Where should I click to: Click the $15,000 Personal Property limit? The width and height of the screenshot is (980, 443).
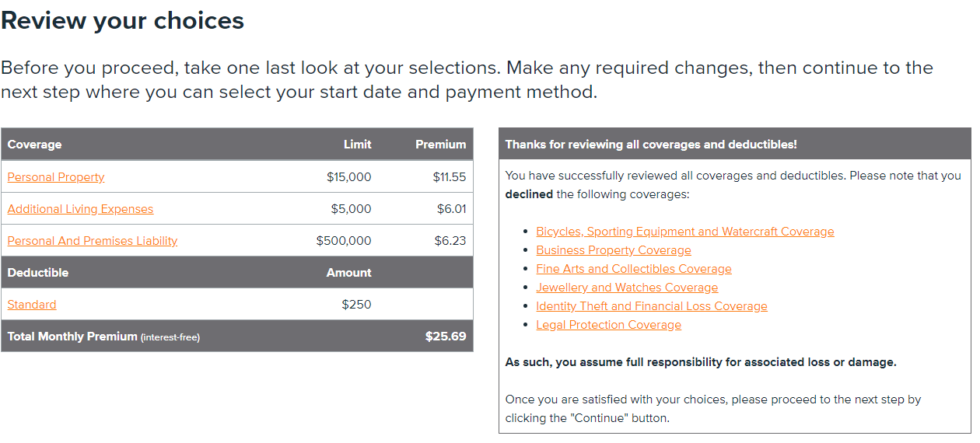(348, 177)
